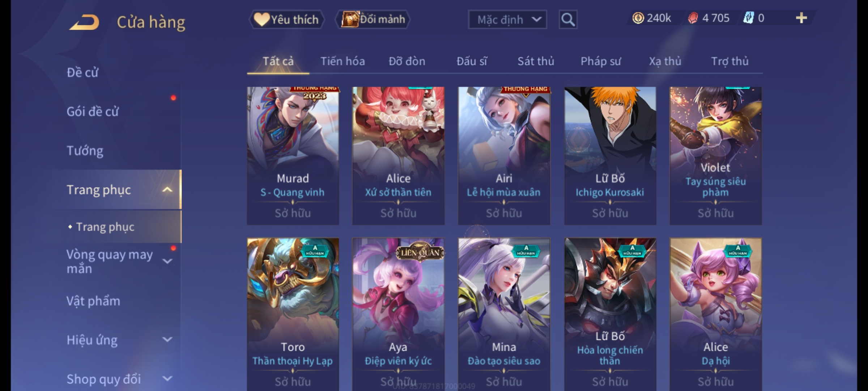
Task: Tap the blue voucher currency icon
Action: point(748,18)
